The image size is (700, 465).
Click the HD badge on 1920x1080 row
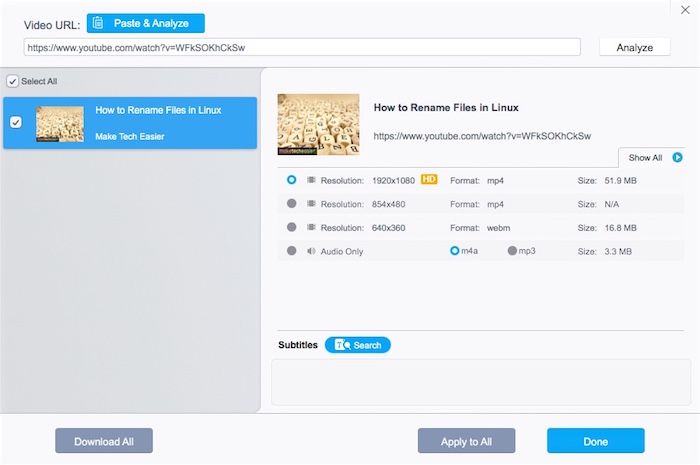click(x=429, y=179)
